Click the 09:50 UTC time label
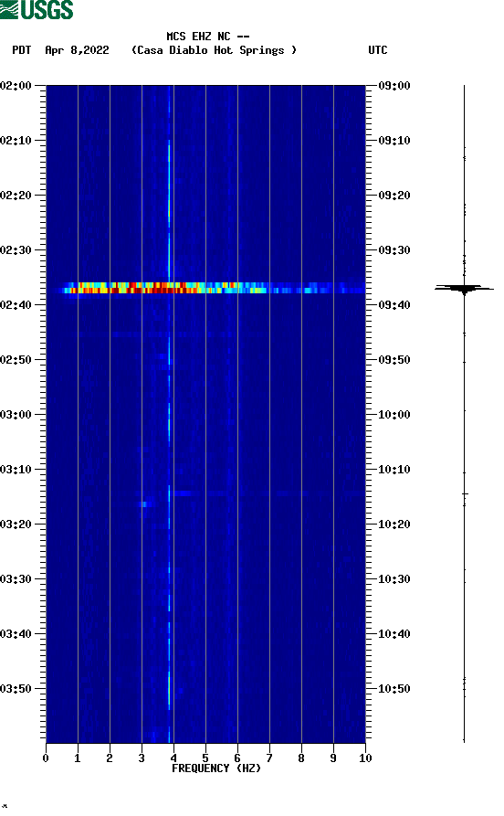 (394, 360)
